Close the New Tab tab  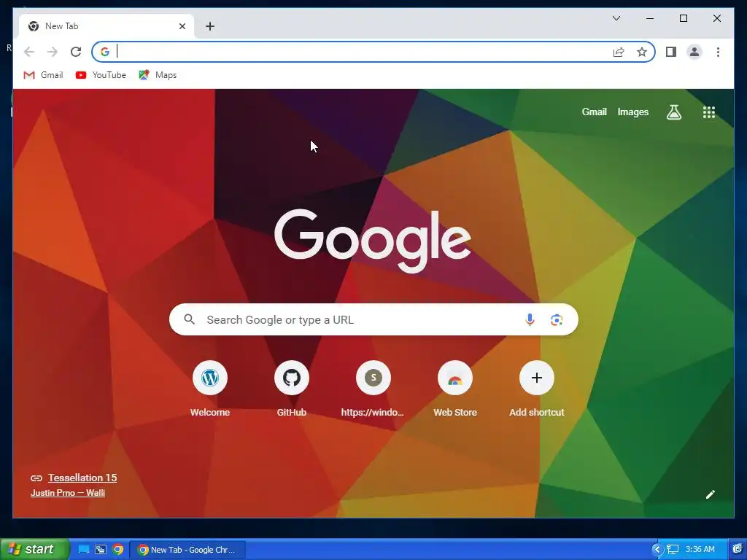pos(182,26)
